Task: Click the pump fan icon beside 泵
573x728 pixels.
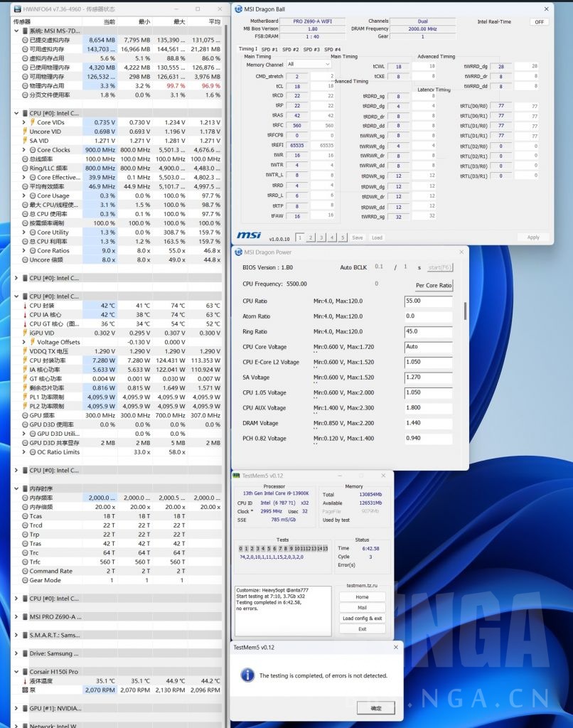Action: (23, 690)
